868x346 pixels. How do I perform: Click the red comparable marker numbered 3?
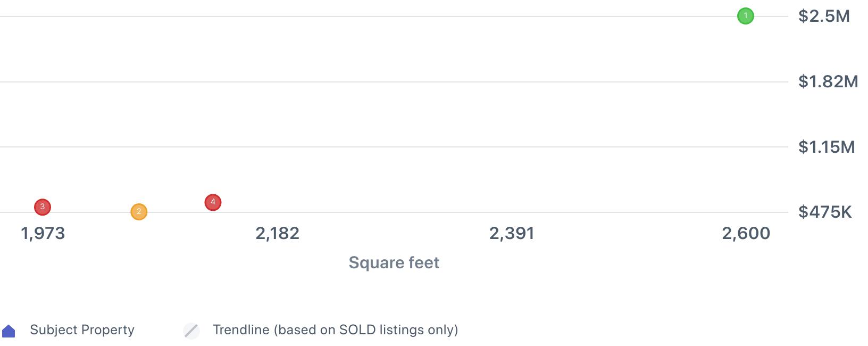(43, 207)
